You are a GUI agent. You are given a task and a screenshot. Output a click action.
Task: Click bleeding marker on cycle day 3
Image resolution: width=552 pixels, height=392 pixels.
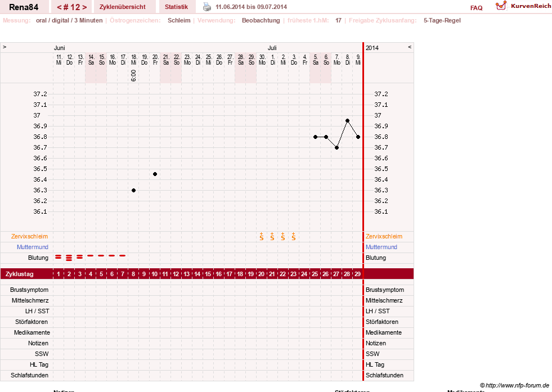[x=79, y=257]
